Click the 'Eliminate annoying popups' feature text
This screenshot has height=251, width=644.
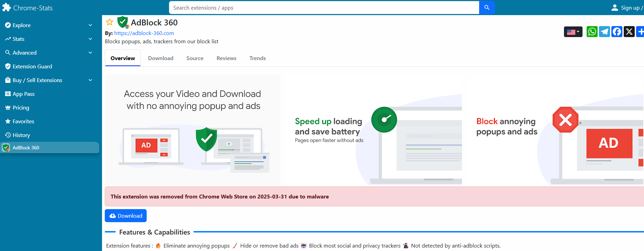tap(196, 246)
